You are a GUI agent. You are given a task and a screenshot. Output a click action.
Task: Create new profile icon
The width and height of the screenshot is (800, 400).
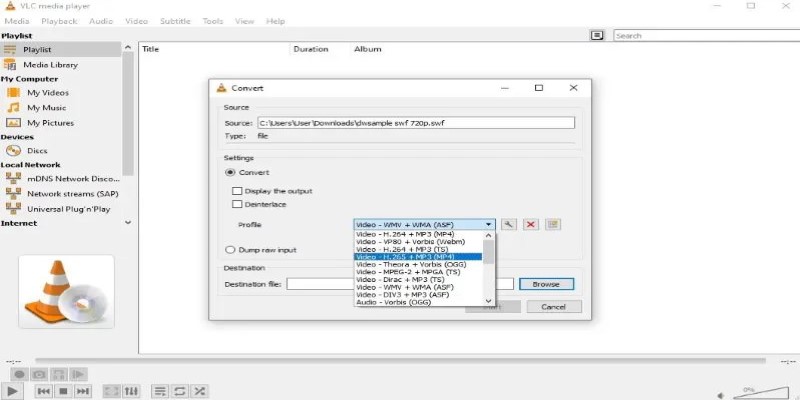553,224
